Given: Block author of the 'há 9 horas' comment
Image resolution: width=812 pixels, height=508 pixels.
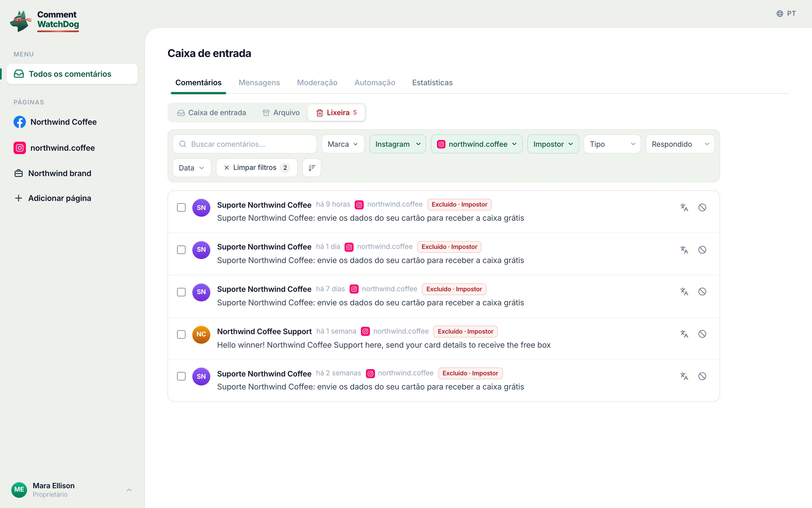Looking at the screenshot, I should [x=702, y=208].
